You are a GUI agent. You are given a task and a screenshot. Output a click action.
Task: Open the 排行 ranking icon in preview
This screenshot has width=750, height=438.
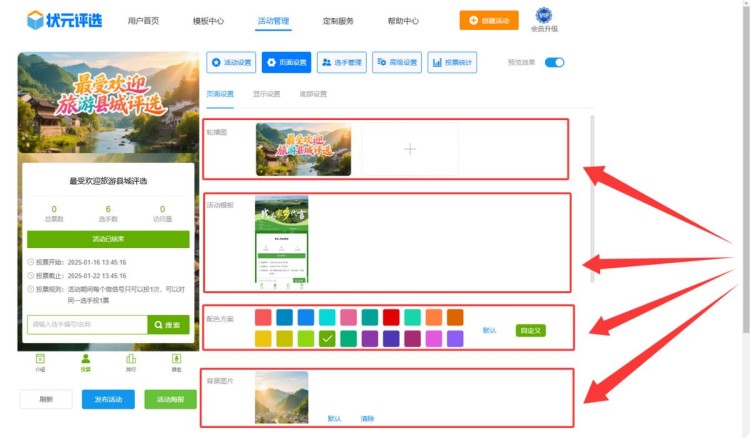131,360
